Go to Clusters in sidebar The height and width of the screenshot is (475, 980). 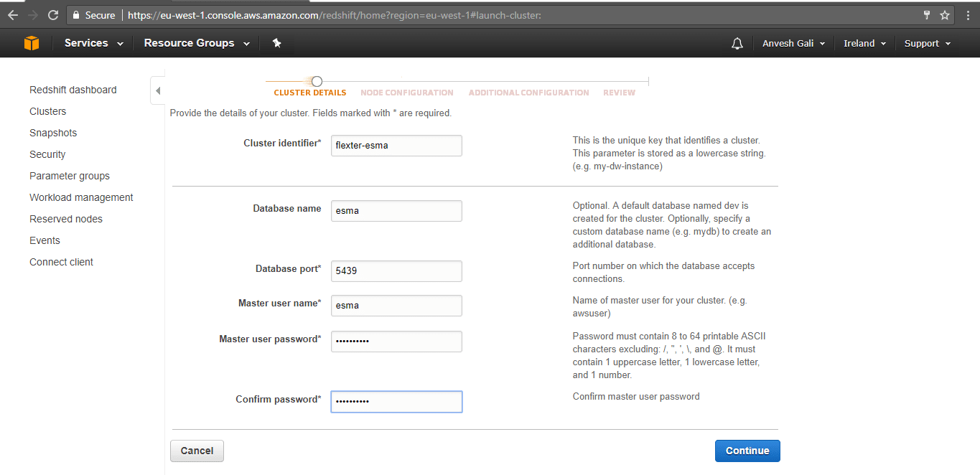tap(47, 111)
